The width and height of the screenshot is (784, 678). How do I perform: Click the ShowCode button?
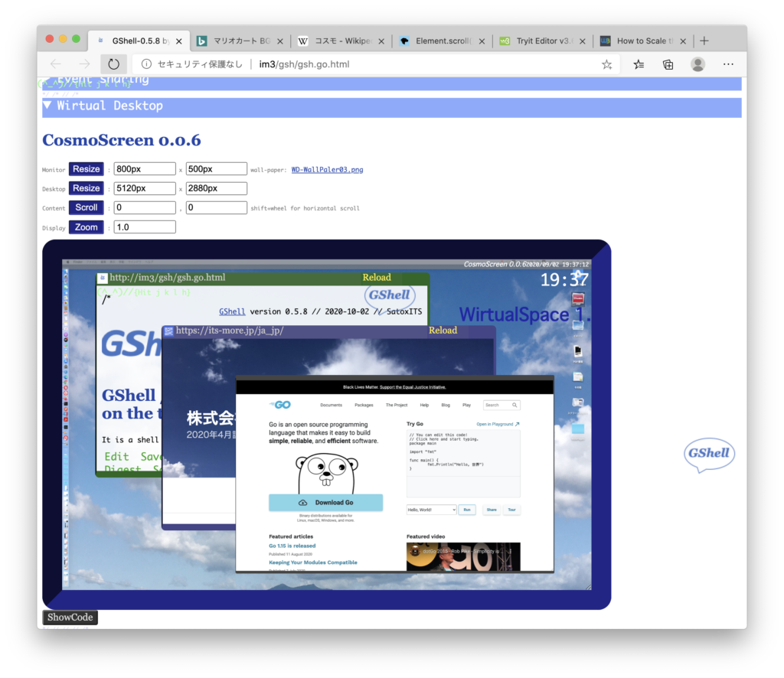click(x=70, y=618)
